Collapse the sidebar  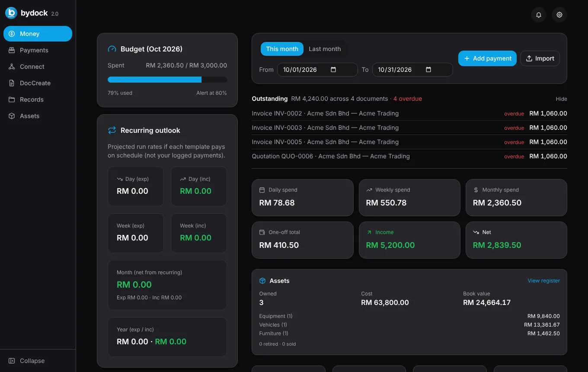pyautogui.click(x=38, y=361)
